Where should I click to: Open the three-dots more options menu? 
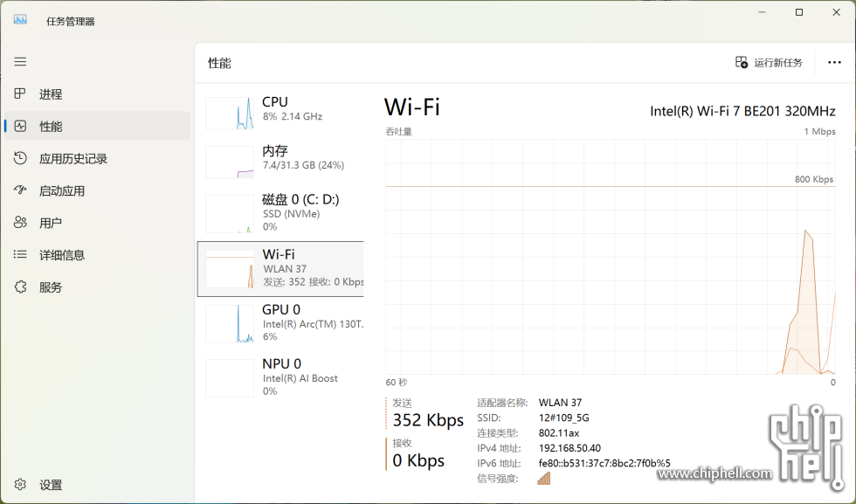(834, 62)
